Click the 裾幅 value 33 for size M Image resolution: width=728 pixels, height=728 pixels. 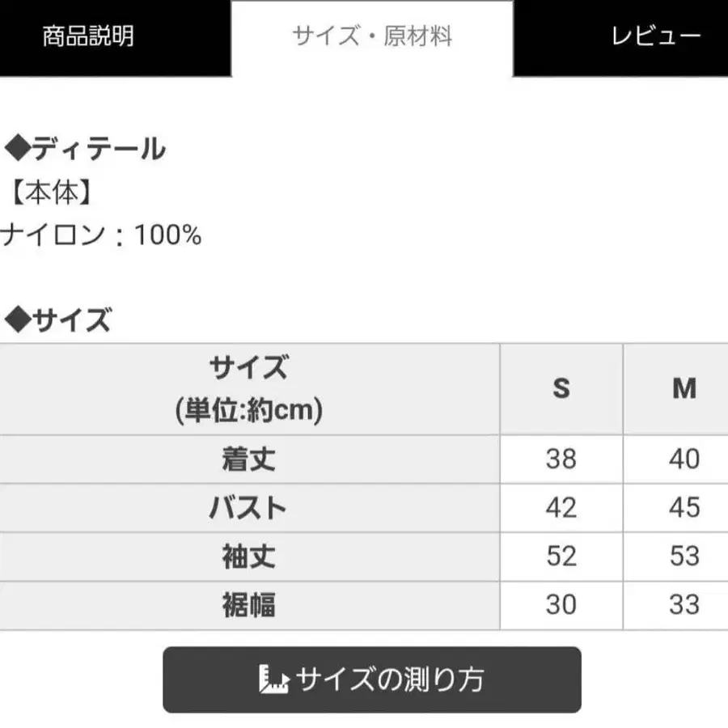click(684, 605)
